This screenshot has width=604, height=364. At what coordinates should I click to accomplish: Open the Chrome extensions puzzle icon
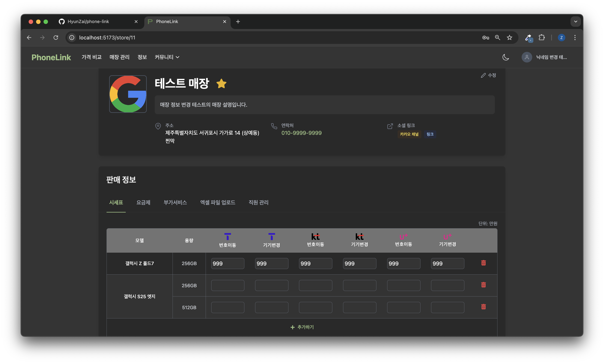click(x=542, y=38)
